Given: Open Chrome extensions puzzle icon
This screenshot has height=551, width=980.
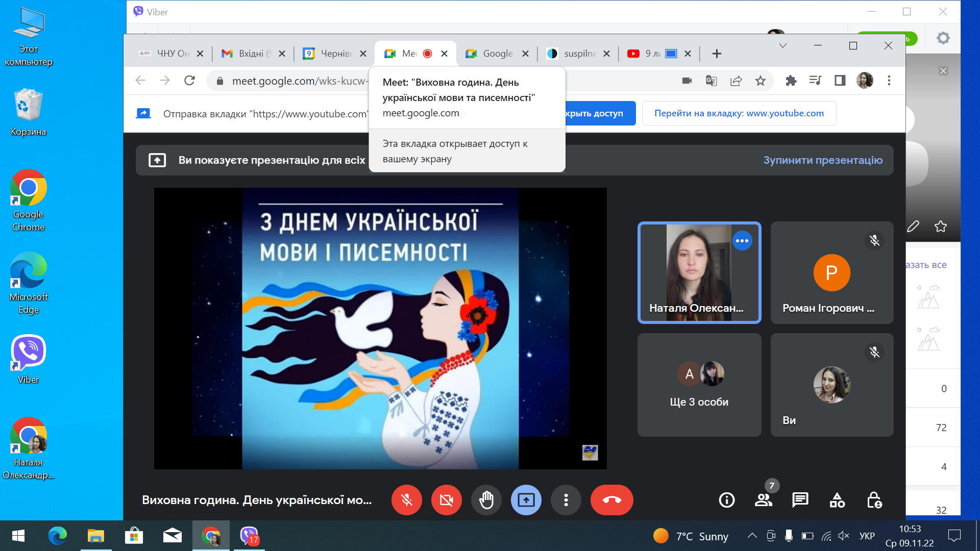Looking at the screenshot, I should coord(791,81).
